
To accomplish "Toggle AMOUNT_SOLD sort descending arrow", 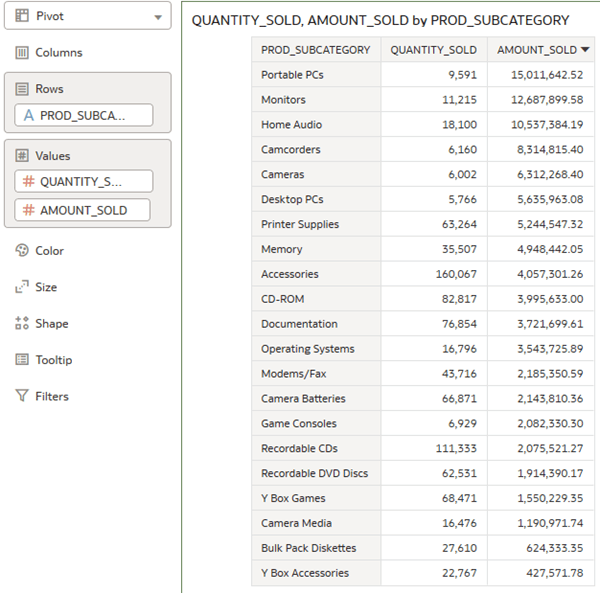I will coord(585,49).
